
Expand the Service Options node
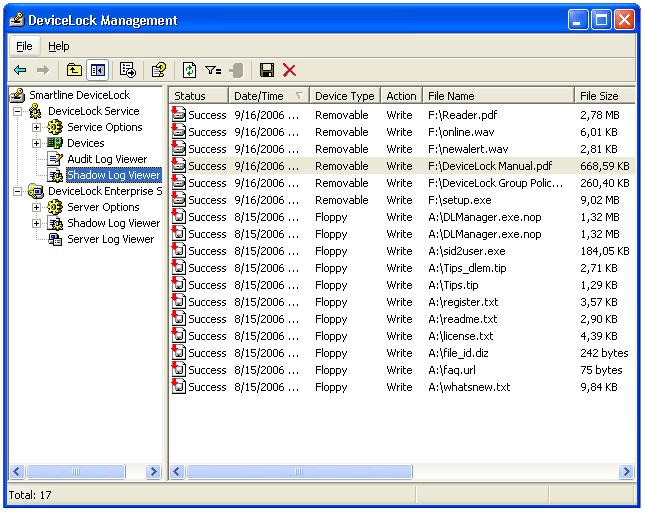click(36, 127)
